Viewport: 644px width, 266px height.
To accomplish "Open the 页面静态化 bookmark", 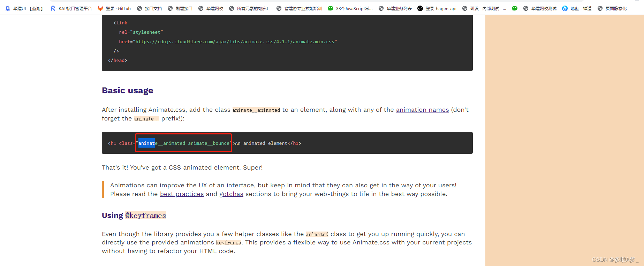I will click(612, 8).
